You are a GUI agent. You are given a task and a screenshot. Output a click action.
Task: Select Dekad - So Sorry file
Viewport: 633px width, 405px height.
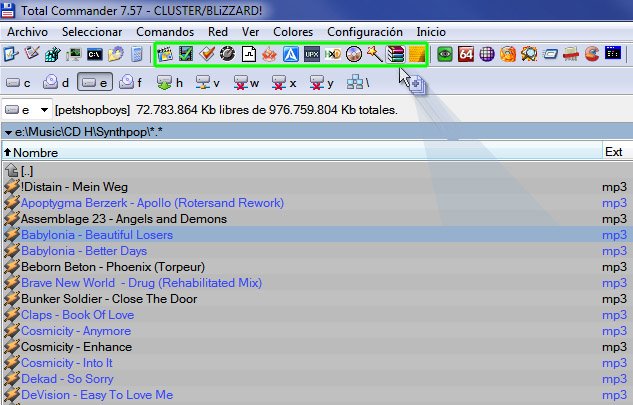[x=316, y=379]
